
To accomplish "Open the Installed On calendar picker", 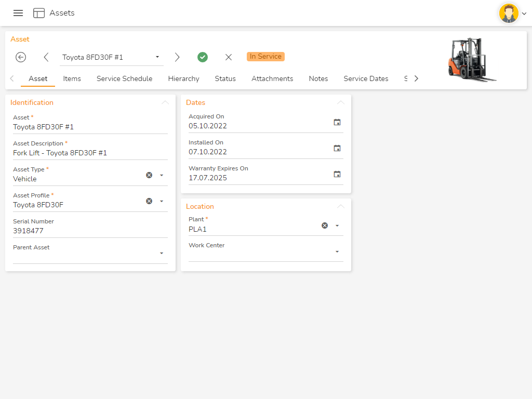I will (337, 148).
